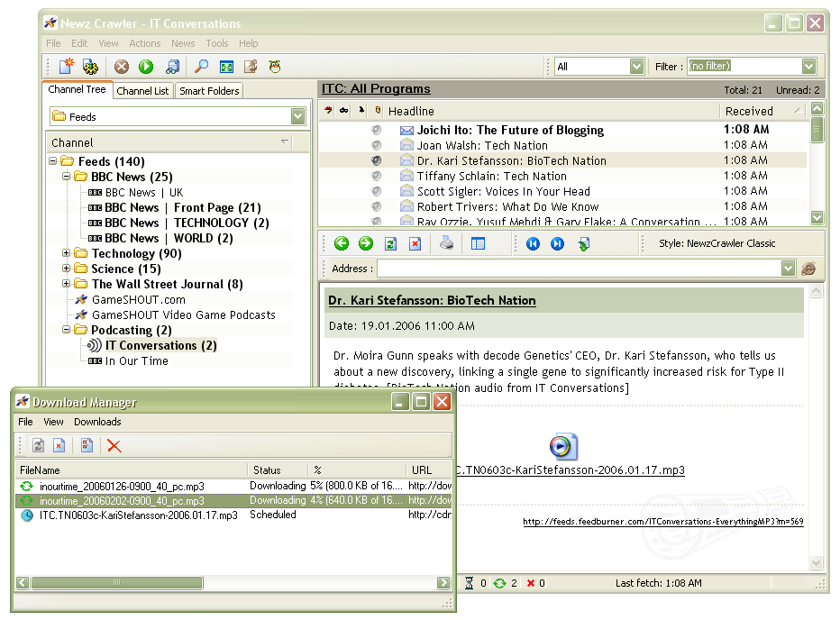
Task: Collapse the Podcasting (2) folder
Action: point(66,330)
